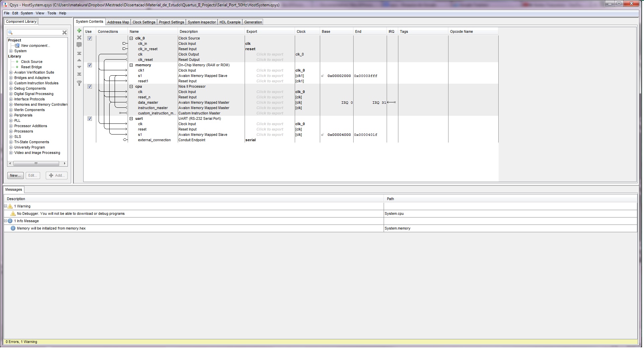Click the IRQ connection arrow on data_master row
Image resolution: width=644 pixels, height=350 pixels.
pos(391,102)
